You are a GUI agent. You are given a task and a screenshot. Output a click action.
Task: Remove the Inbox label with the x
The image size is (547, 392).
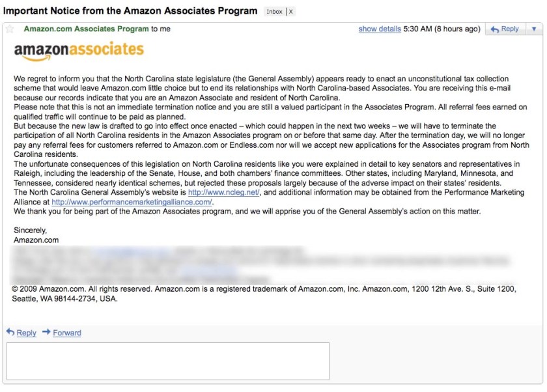pos(290,12)
